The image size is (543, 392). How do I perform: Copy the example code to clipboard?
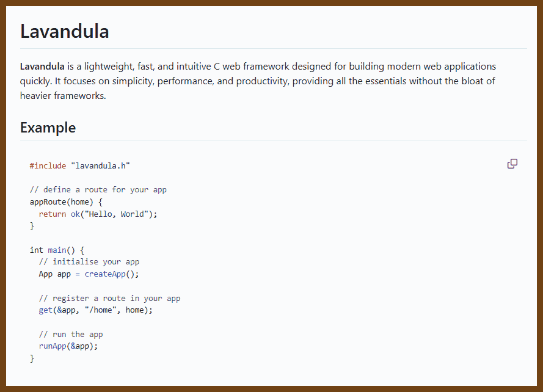coord(512,164)
